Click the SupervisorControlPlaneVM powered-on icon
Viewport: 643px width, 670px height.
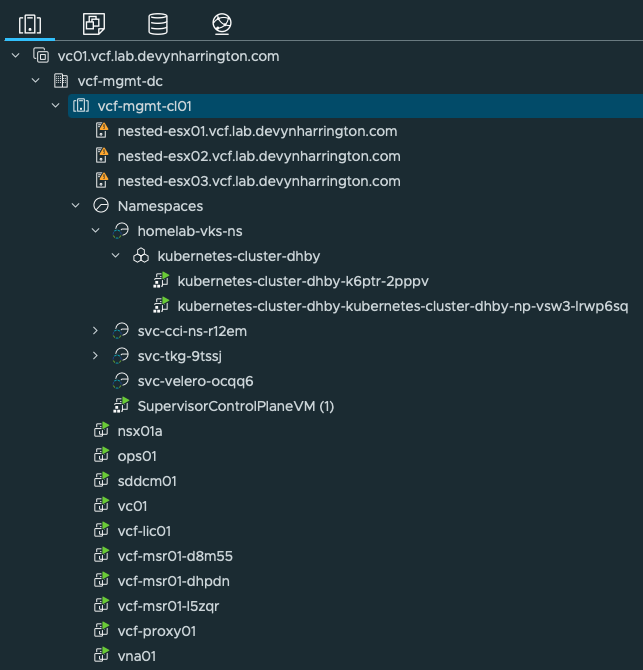121,406
